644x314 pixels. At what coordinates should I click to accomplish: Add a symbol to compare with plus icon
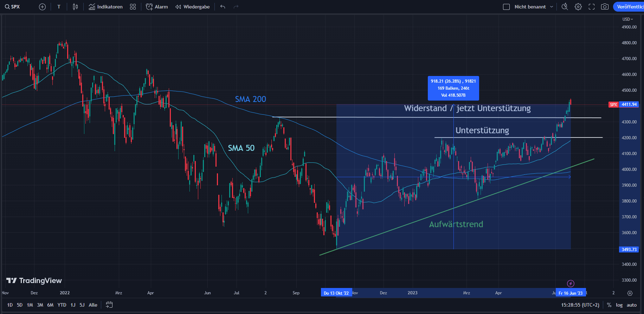coord(42,7)
